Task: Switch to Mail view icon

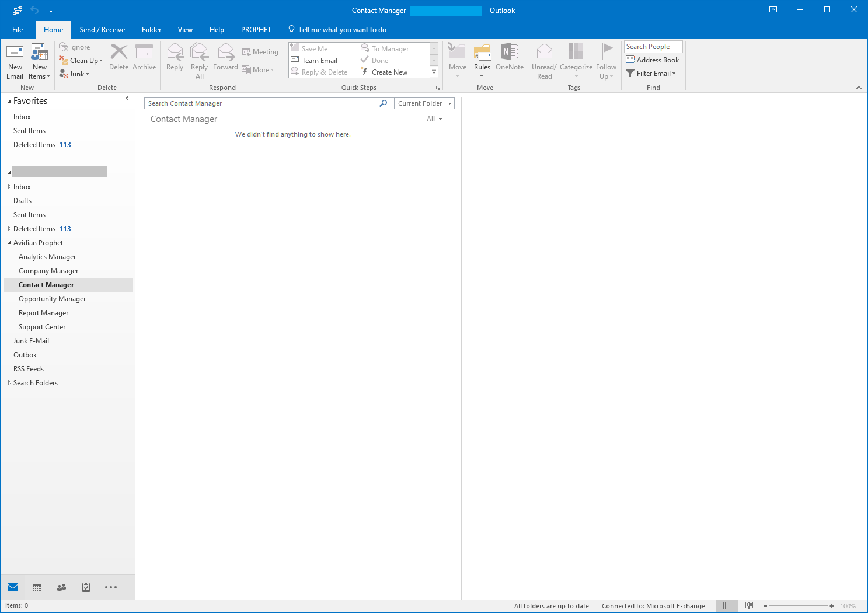Action: click(13, 587)
